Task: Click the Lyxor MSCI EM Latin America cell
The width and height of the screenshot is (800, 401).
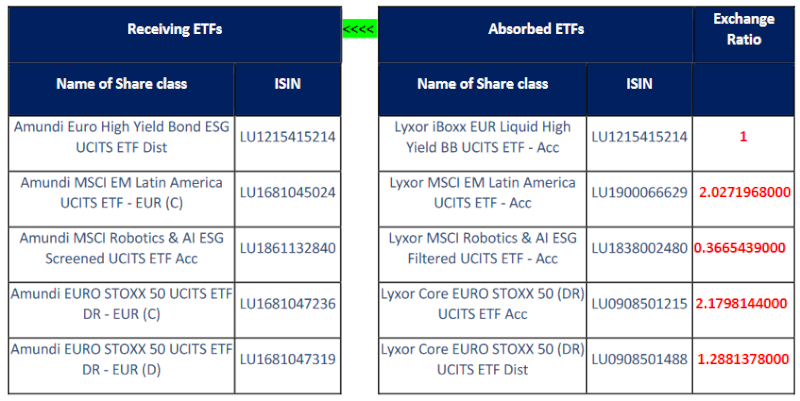Action: [483, 192]
